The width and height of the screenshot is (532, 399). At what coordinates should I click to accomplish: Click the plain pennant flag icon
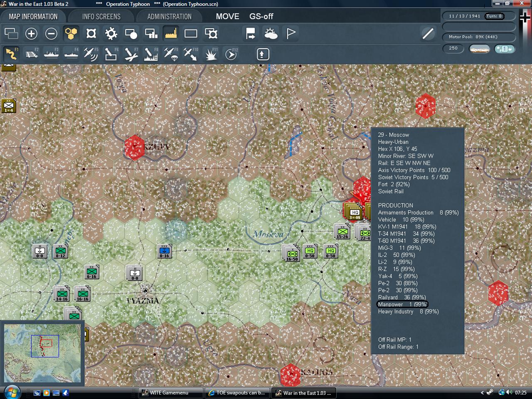[291, 33]
